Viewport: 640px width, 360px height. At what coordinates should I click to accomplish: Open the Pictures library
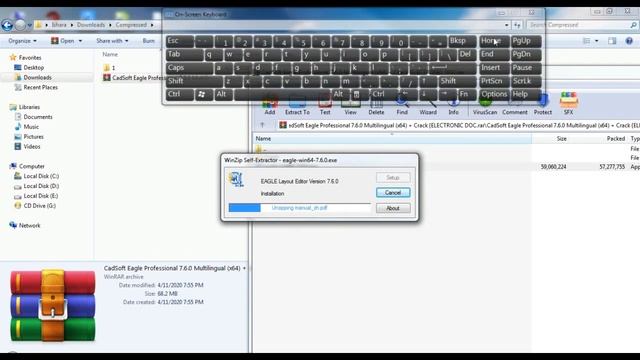pyautogui.click(x=33, y=137)
